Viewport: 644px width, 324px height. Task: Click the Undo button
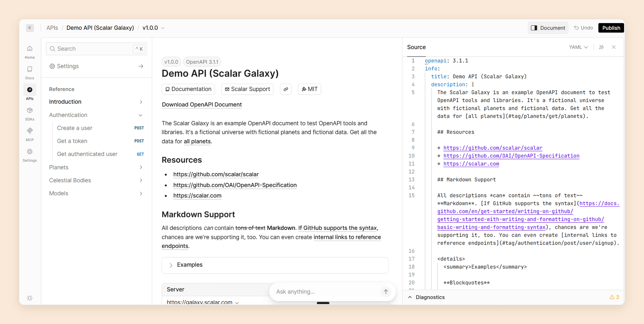click(x=583, y=28)
